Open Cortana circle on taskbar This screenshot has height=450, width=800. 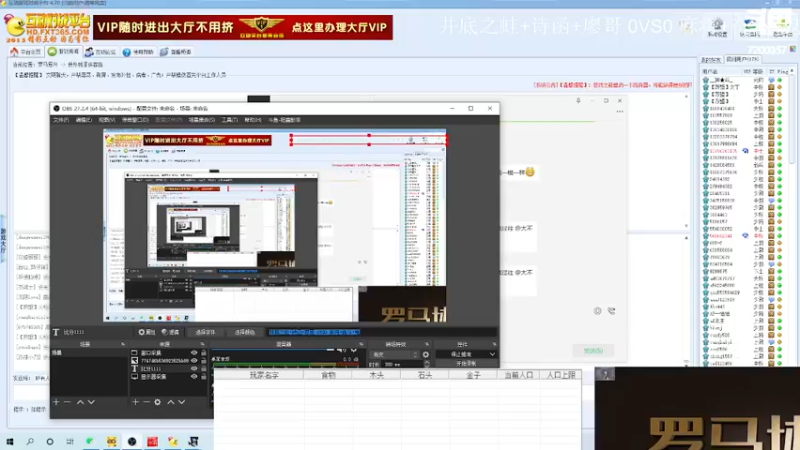[50, 441]
